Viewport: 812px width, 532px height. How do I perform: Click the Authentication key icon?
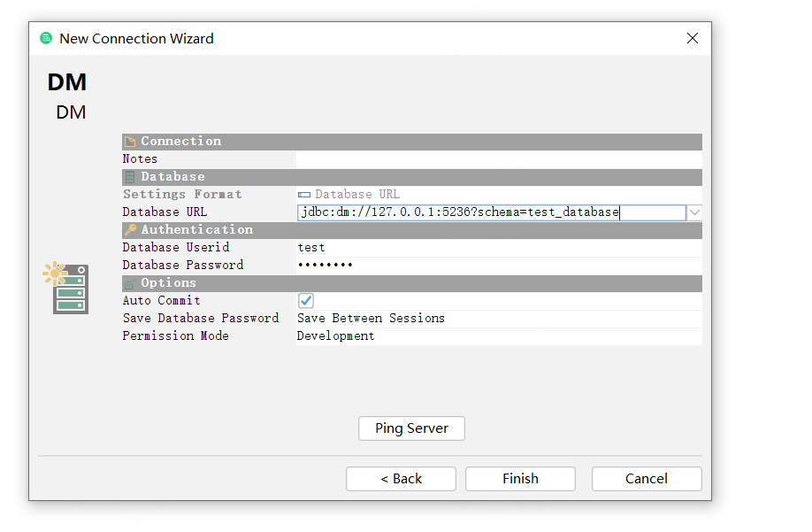click(x=130, y=230)
